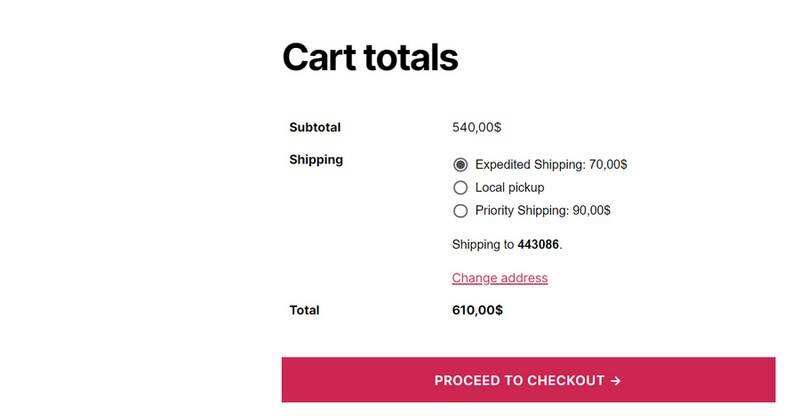Click the 'Priority Shipping: 90,00$' label text

542,210
